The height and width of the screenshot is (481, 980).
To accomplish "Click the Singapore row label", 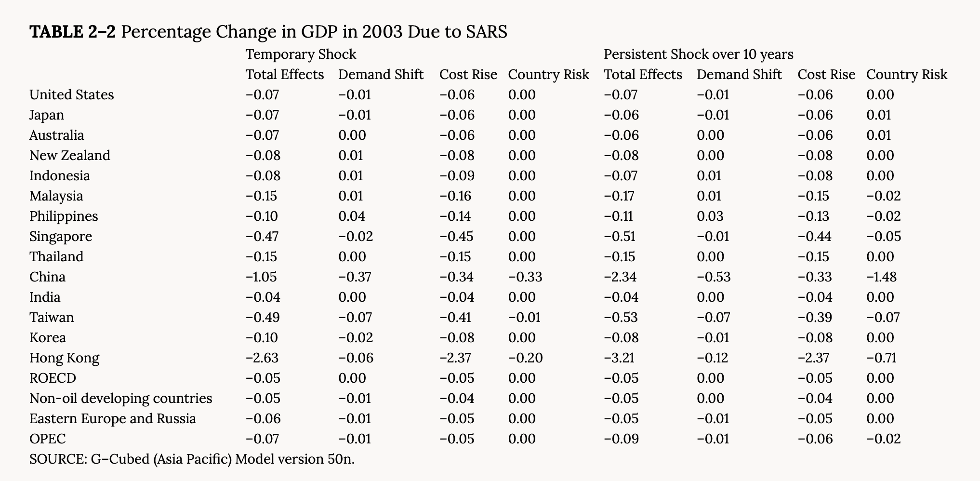I will 61,236.
